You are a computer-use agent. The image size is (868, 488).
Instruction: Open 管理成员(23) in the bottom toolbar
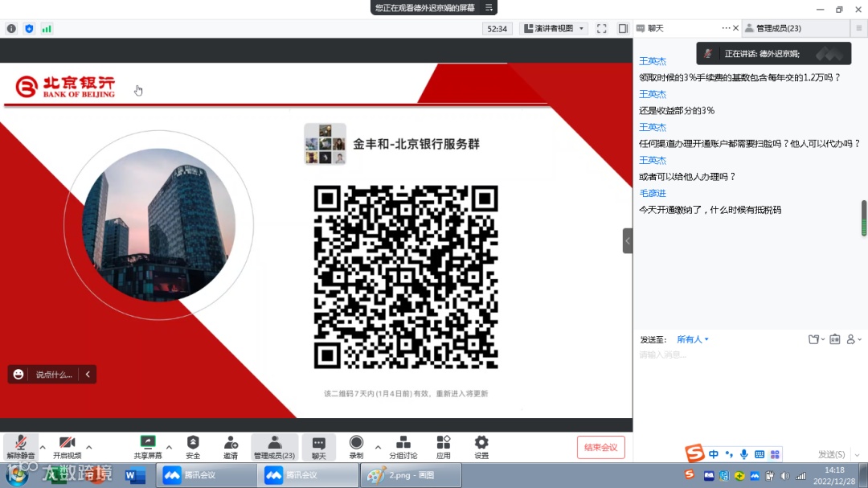coord(274,447)
